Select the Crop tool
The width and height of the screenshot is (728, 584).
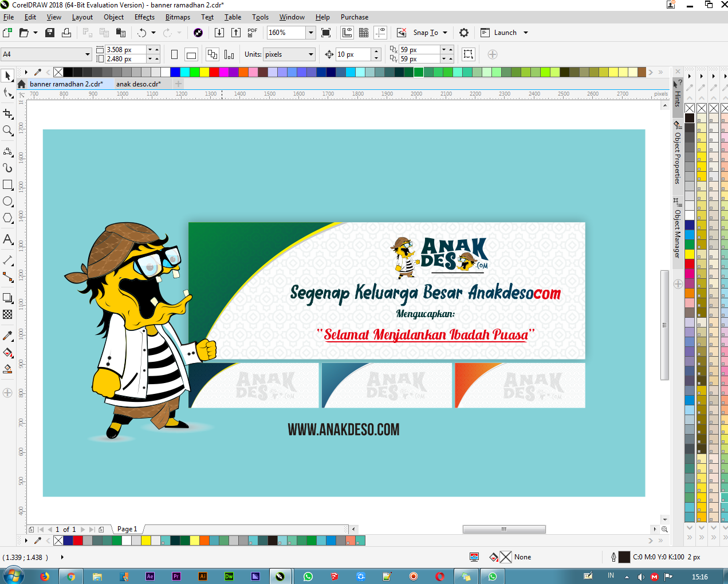point(7,113)
